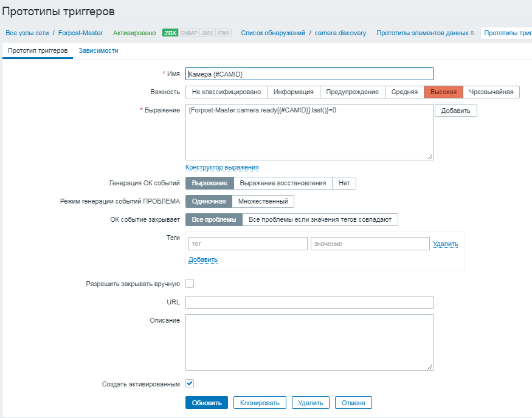Image resolution: width=532 pixels, height=418 pixels.
Task: Choose Выражение восстановления for OK events
Action: tap(283, 183)
